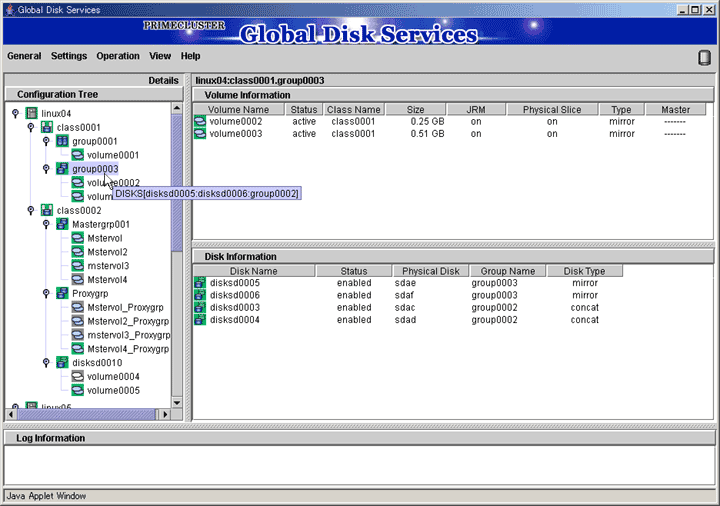Click volume0002 icon in Volume Information table

(x=200, y=121)
